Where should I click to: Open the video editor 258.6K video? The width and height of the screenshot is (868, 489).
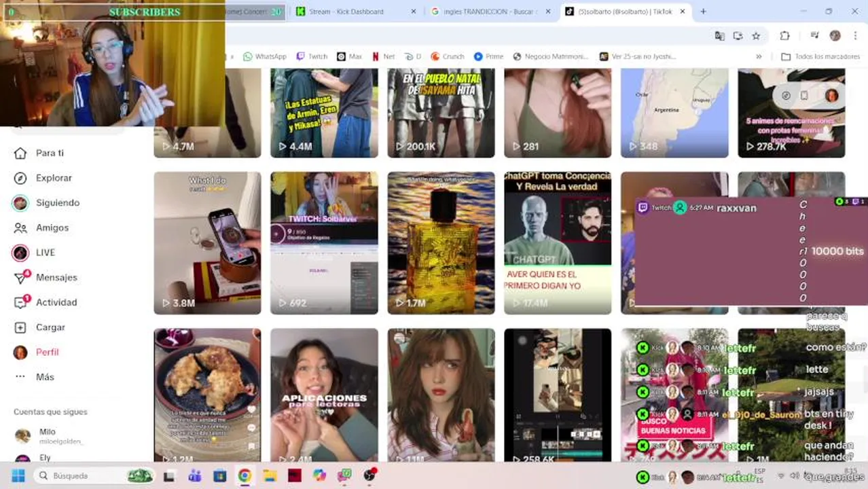point(558,395)
